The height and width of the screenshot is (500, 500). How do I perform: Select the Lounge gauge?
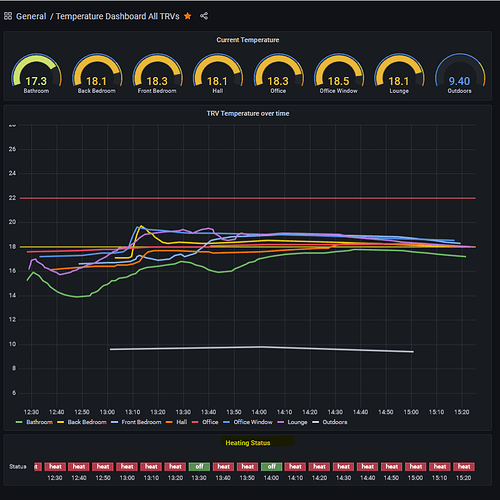[x=399, y=74]
